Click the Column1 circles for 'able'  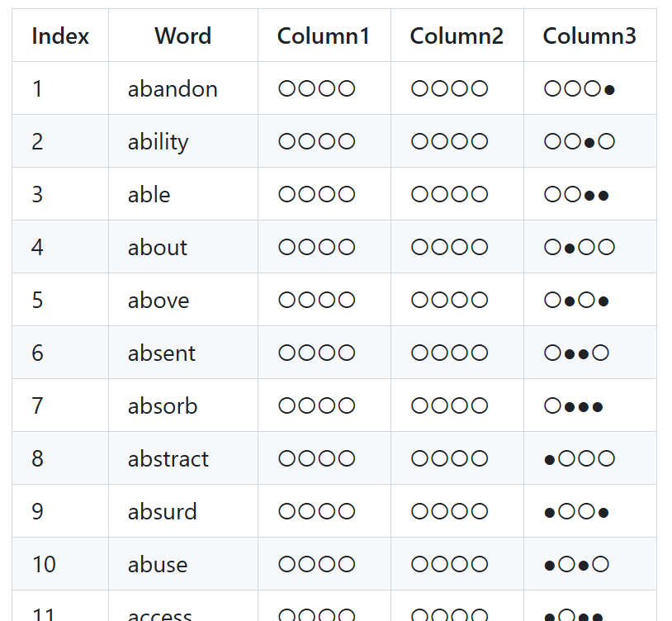click(x=317, y=195)
